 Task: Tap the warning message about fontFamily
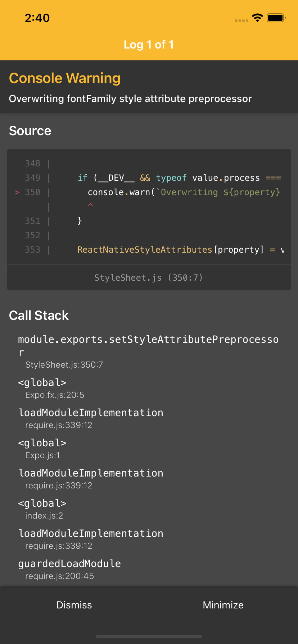pos(130,99)
